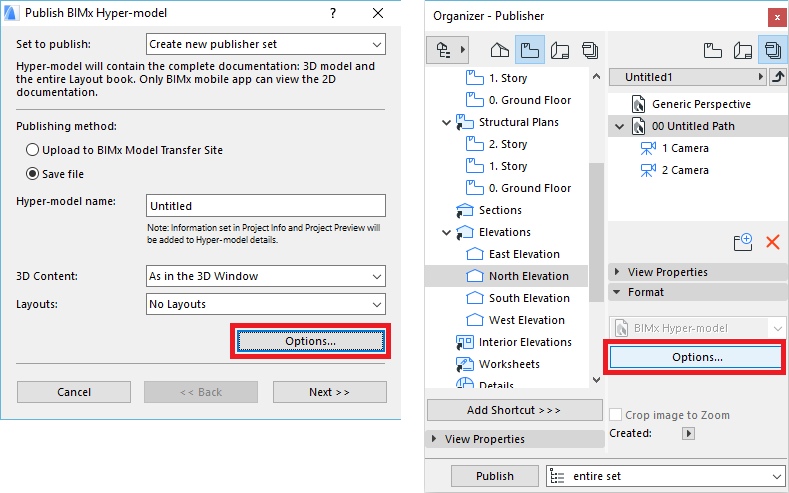Open the Layouts dropdown
Image resolution: width=789 pixels, height=493 pixels.
[x=266, y=304]
